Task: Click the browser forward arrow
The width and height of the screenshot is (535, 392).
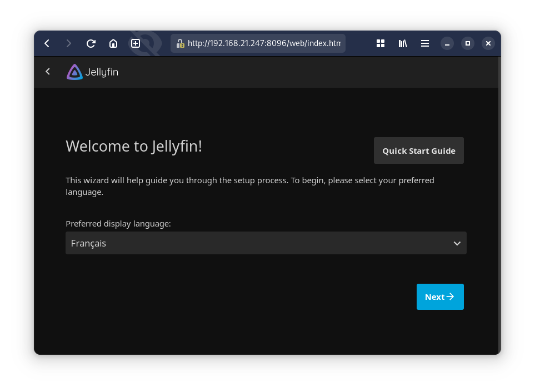Action: coord(68,43)
